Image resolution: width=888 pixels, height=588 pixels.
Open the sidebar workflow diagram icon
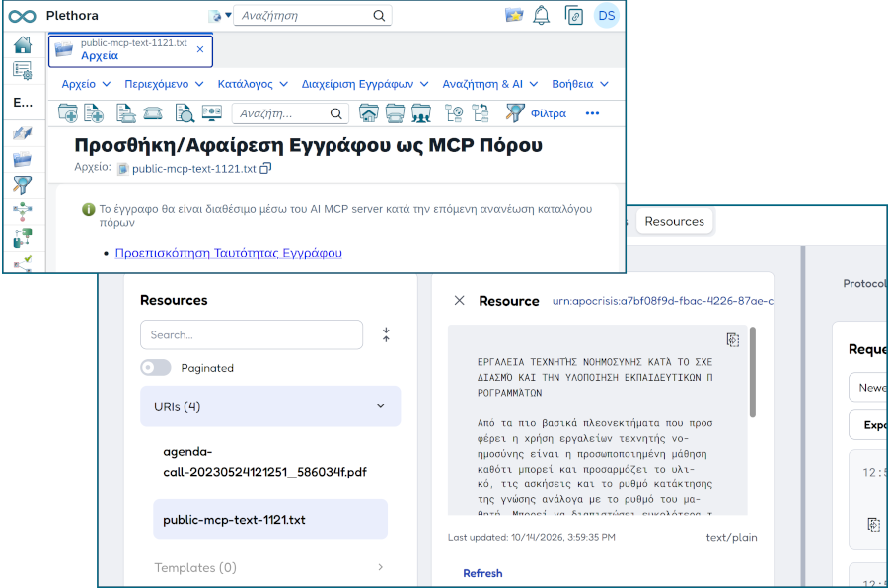(x=23, y=211)
